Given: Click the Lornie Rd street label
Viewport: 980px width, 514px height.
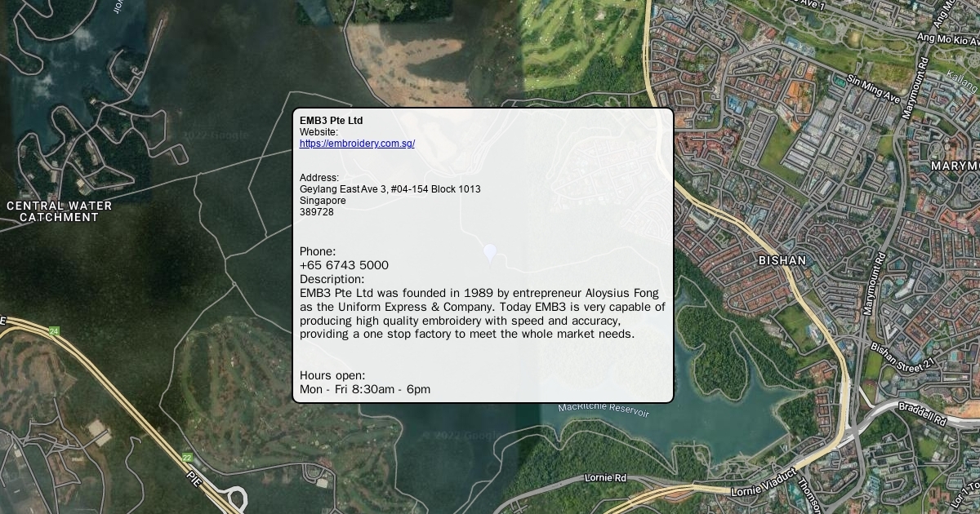Looking at the screenshot, I should (x=605, y=477).
